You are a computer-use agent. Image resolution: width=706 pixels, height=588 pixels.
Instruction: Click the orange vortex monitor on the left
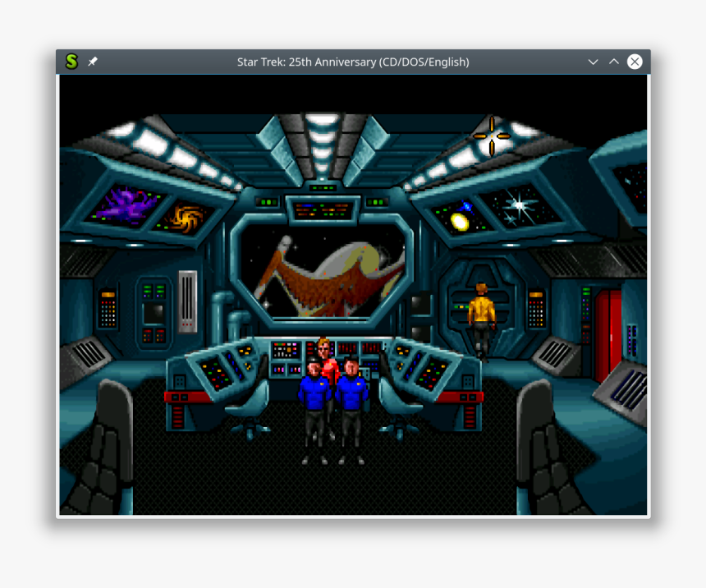188,218
